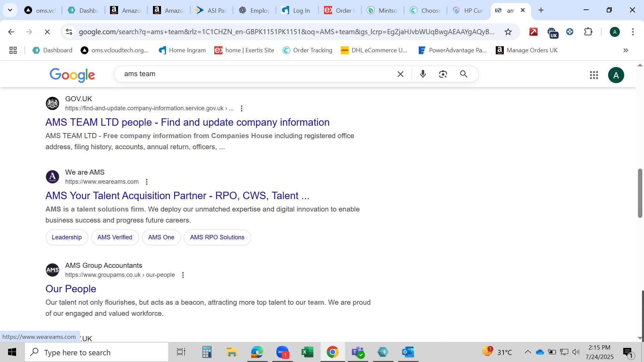
Task: Open the Google account avatar
Action: click(x=616, y=75)
